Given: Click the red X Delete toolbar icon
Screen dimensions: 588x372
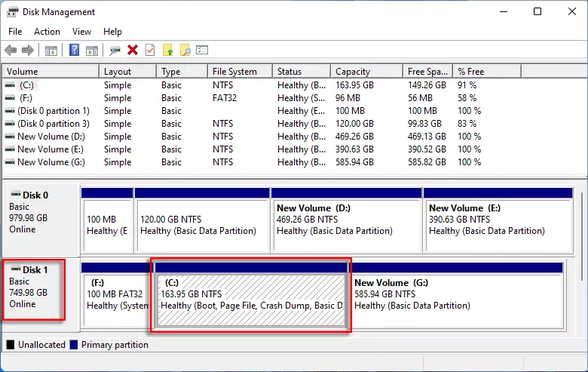Looking at the screenshot, I should [x=133, y=51].
